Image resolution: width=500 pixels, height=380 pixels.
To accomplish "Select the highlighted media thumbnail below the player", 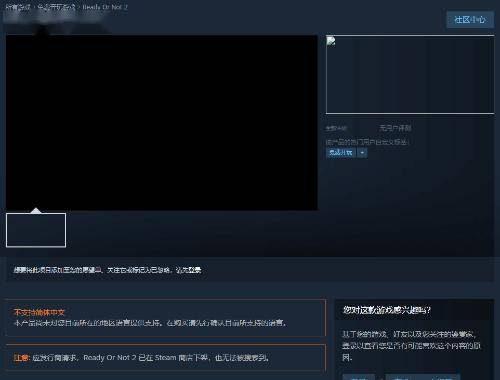I will 36,230.
